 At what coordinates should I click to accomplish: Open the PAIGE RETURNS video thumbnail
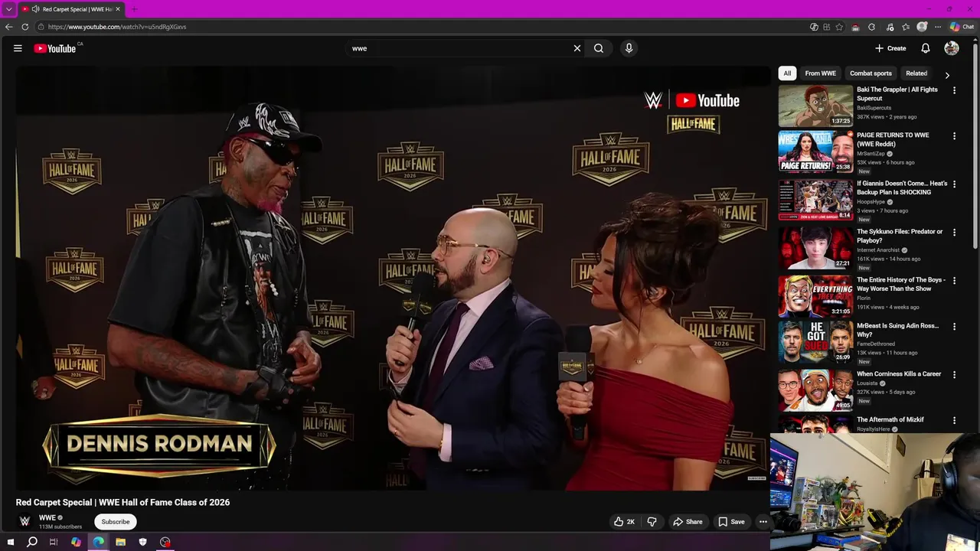click(x=815, y=152)
